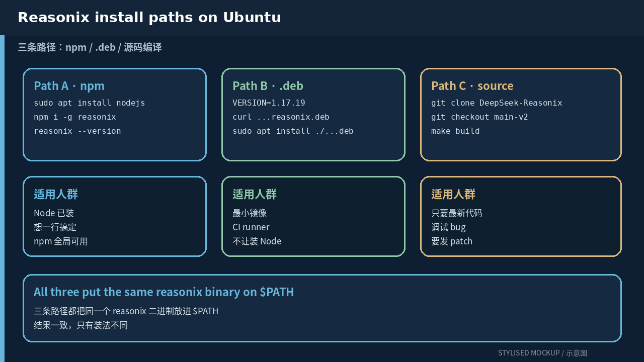644x362 pixels.
Task: Select the '最小镜像' line
Action: coord(250,213)
